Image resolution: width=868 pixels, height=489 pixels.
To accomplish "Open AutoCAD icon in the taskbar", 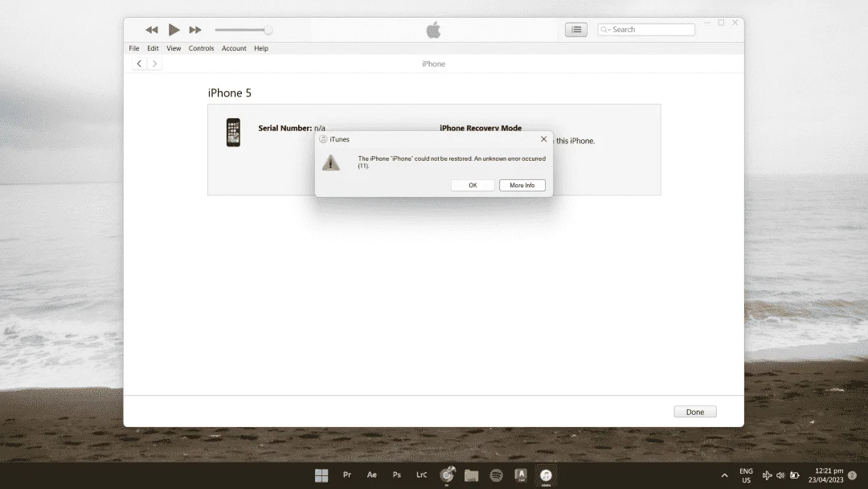I will [521, 475].
